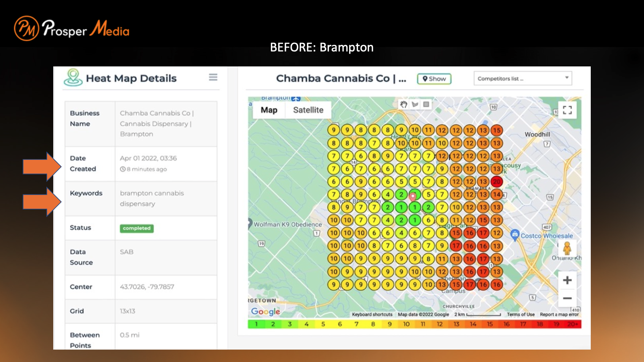Viewport: 644px width, 362px height.
Task: Select the 'SAB' data source value
Action: 127,252
